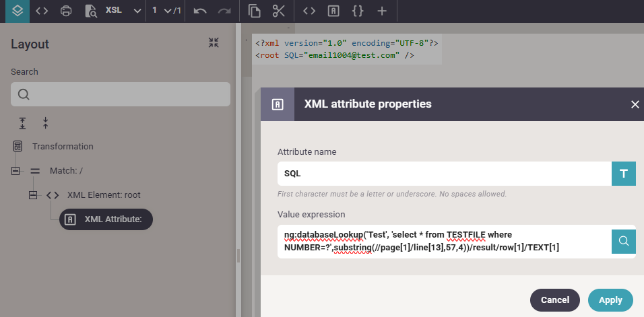
Task: Open the value expression search button
Action: click(624, 241)
